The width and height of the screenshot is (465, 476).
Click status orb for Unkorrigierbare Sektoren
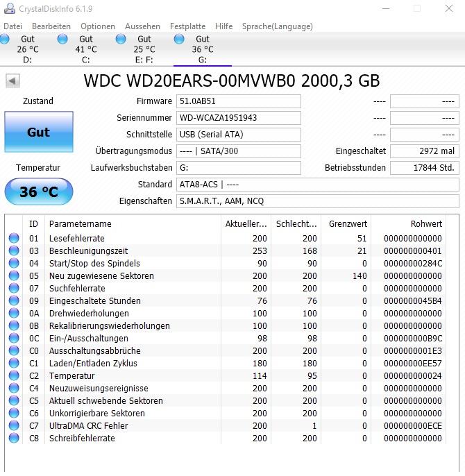tap(14, 413)
